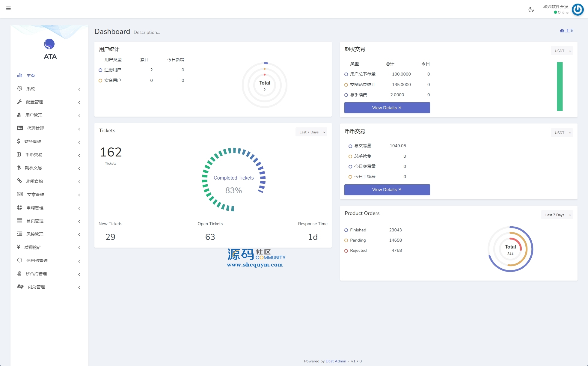Select 主页 in the sidebar
Viewport: 588px width, 366px height.
(31, 76)
